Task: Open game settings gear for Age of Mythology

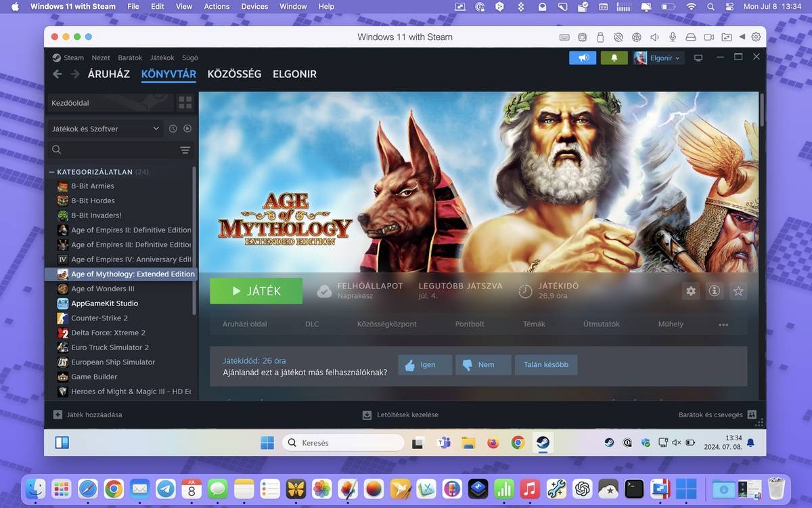Action: (691, 291)
